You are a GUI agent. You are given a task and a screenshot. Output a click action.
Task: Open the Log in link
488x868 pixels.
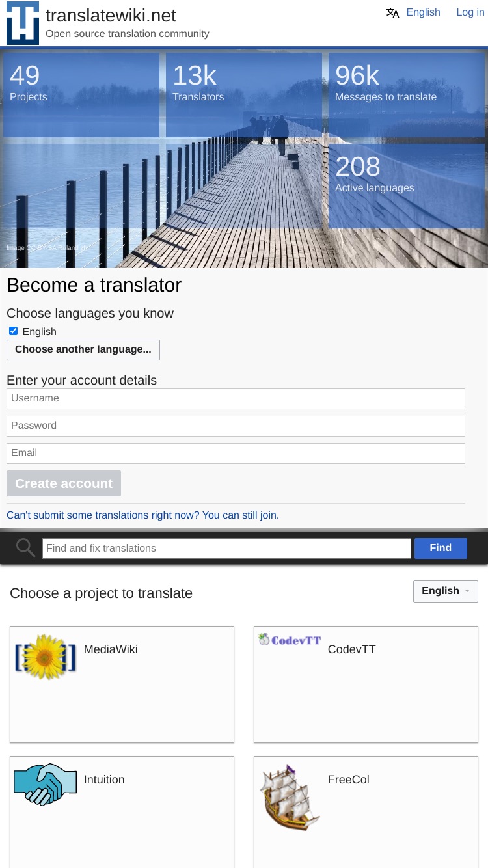click(470, 12)
